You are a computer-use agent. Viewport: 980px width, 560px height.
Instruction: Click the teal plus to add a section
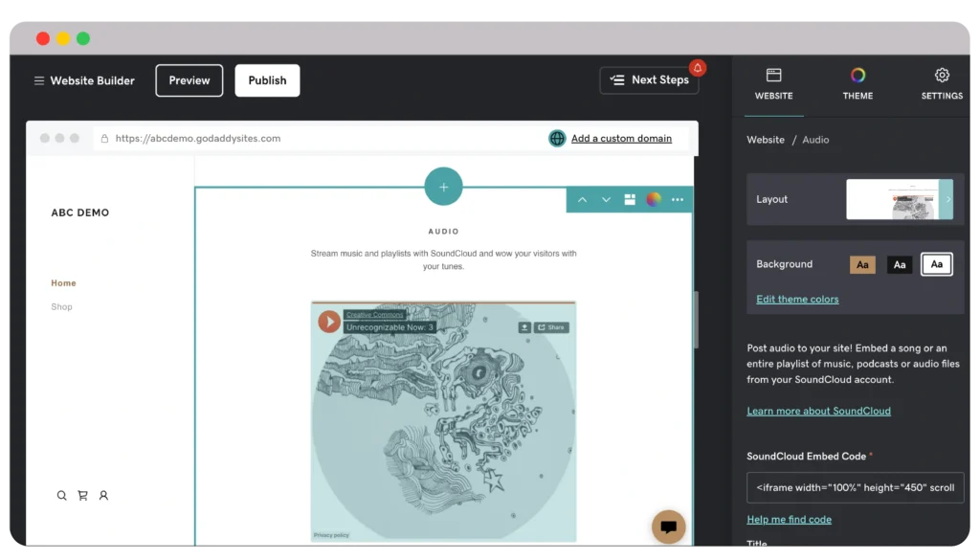coord(443,186)
